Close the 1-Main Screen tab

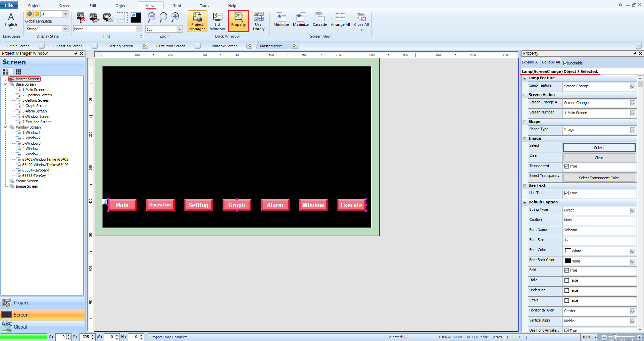point(41,46)
